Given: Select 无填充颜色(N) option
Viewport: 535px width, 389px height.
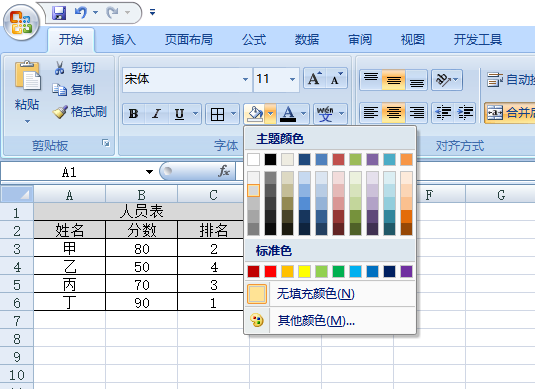Looking at the screenshot, I should point(330,294).
